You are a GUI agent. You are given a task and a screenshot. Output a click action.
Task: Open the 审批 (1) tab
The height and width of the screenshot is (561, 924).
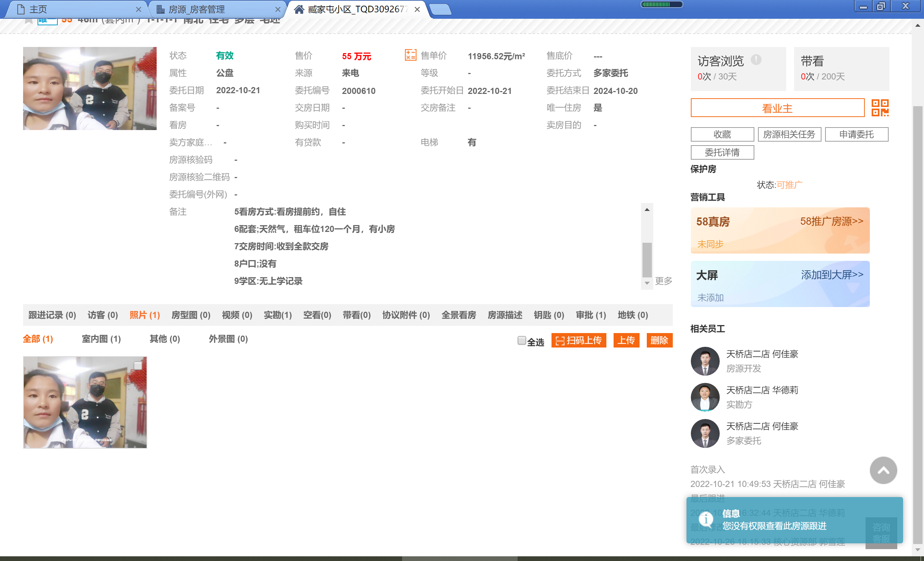(x=591, y=315)
